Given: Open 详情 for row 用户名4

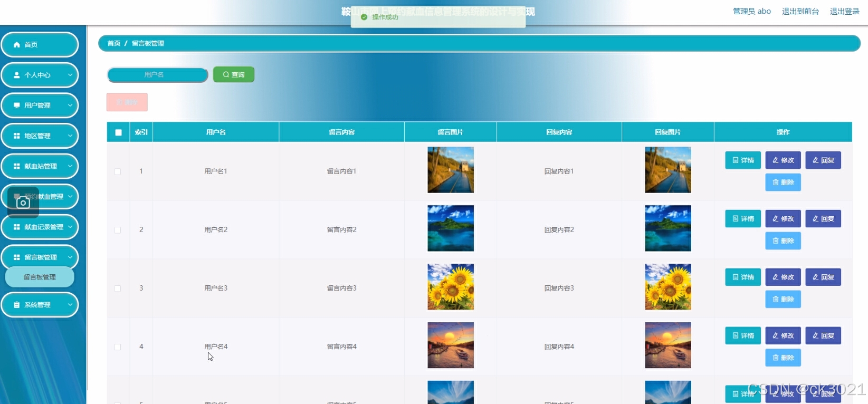Looking at the screenshot, I should click(x=743, y=336).
